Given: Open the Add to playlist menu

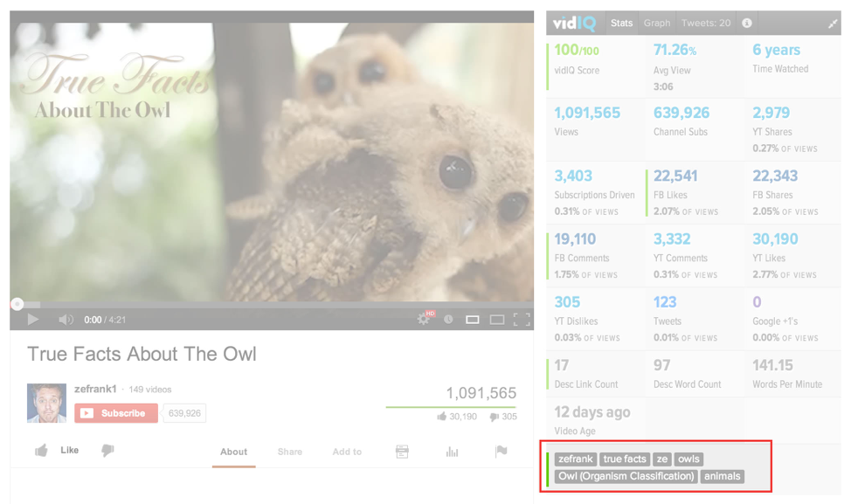Looking at the screenshot, I should pos(346,452).
